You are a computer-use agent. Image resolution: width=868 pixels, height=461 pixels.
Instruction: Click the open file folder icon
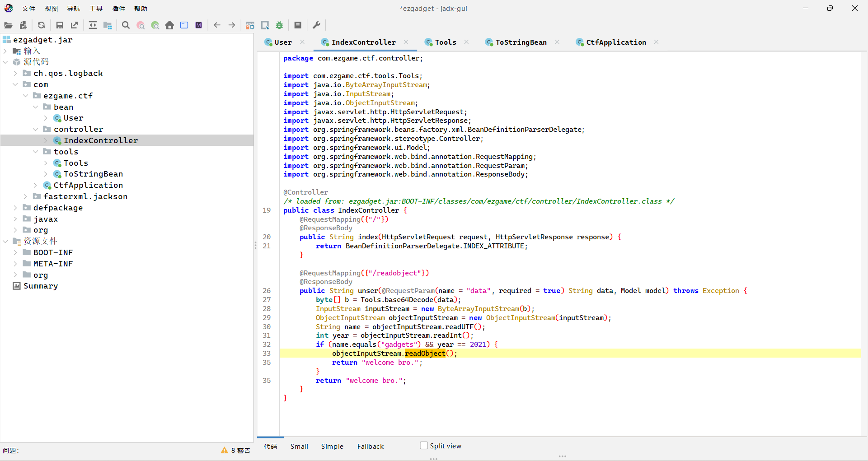click(x=8, y=25)
